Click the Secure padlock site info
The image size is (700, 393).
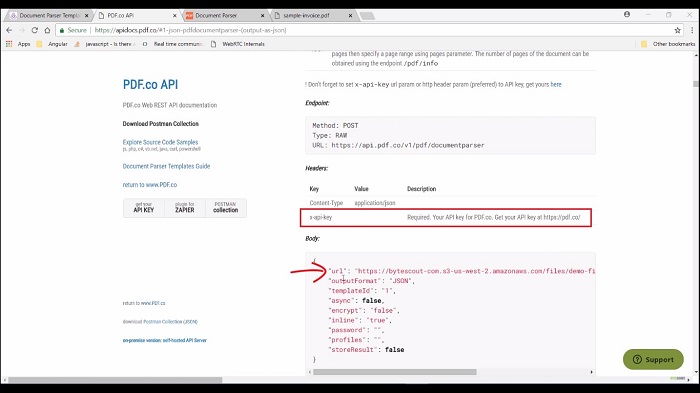point(73,30)
